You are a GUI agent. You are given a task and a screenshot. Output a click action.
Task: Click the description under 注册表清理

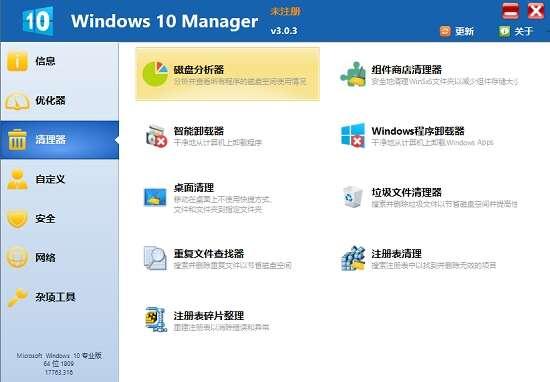point(434,266)
